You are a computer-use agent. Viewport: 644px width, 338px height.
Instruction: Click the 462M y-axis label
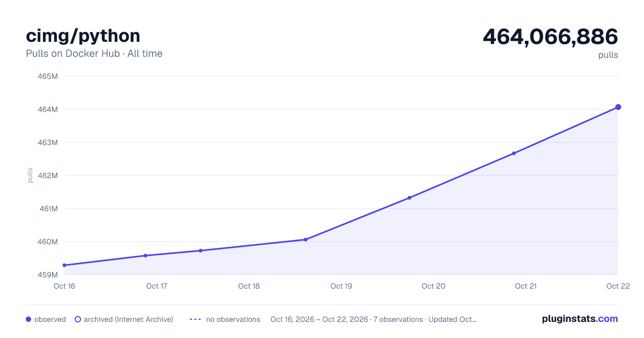tap(48, 175)
